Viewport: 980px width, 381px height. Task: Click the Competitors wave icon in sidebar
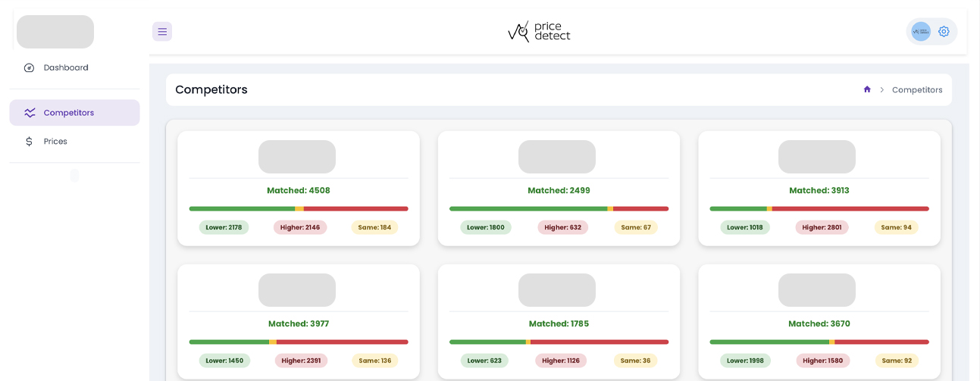[30, 113]
